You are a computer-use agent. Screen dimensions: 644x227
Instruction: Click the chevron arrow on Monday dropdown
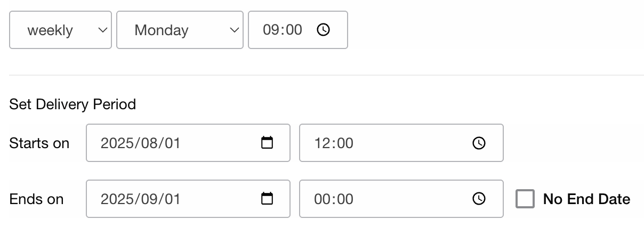[234, 30]
